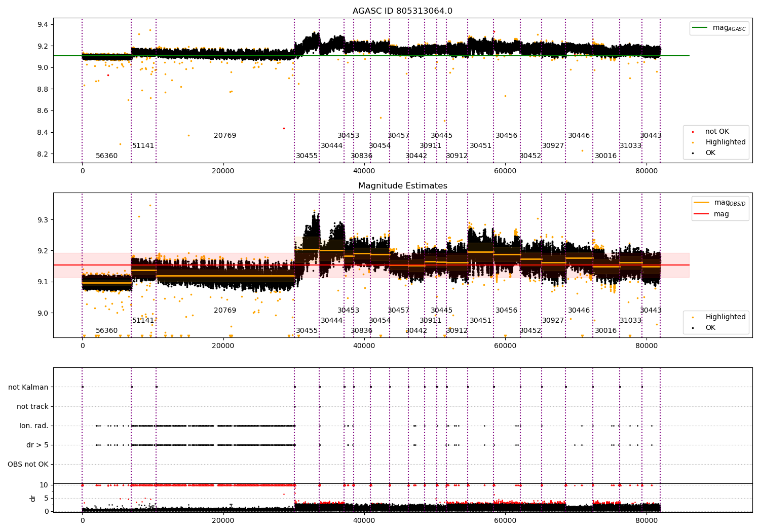
Task: Click obsid label 30455 in top plot
Action: click(x=307, y=156)
